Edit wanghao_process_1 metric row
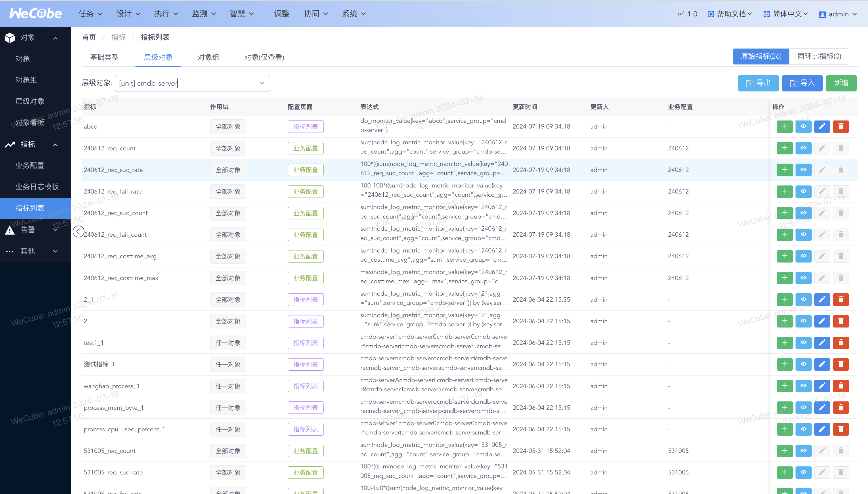This screenshot has height=494, width=868. pyautogui.click(x=822, y=386)
